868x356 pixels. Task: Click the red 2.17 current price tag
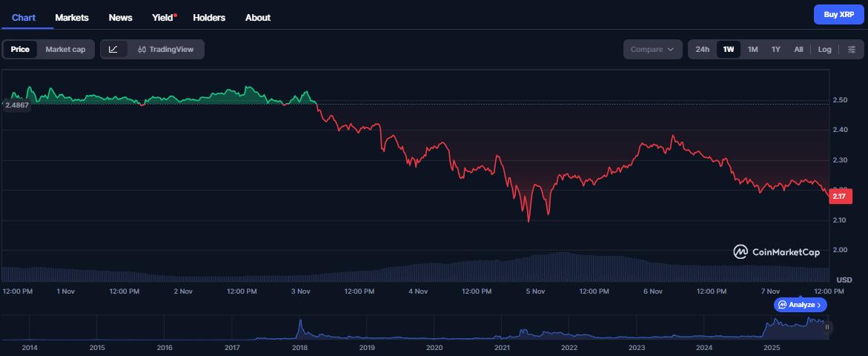pyautogui.click(x=839, y=197)
